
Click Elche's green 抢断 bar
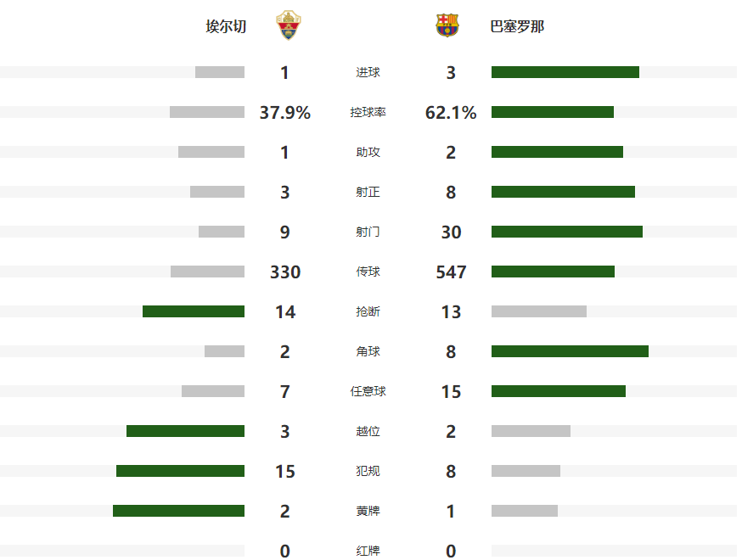(194, 311)
